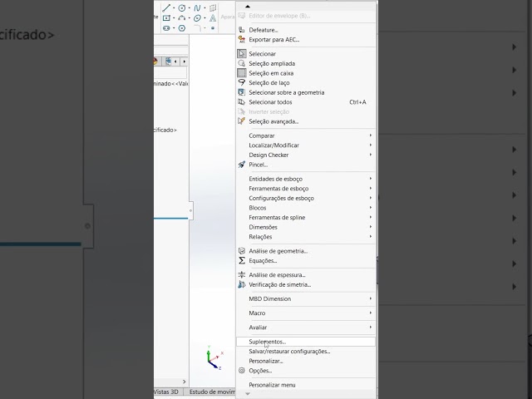
Task: Select the Sketch Fillet tool
Action: click(197, 28)
